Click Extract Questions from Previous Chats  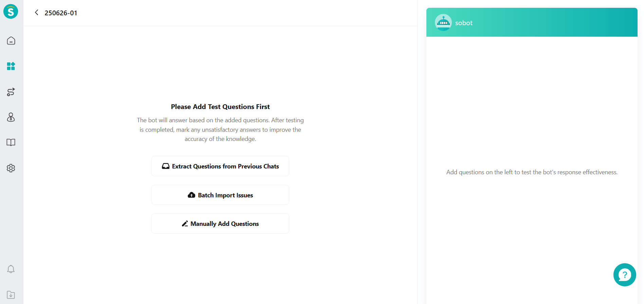click(x=220, y=166)
